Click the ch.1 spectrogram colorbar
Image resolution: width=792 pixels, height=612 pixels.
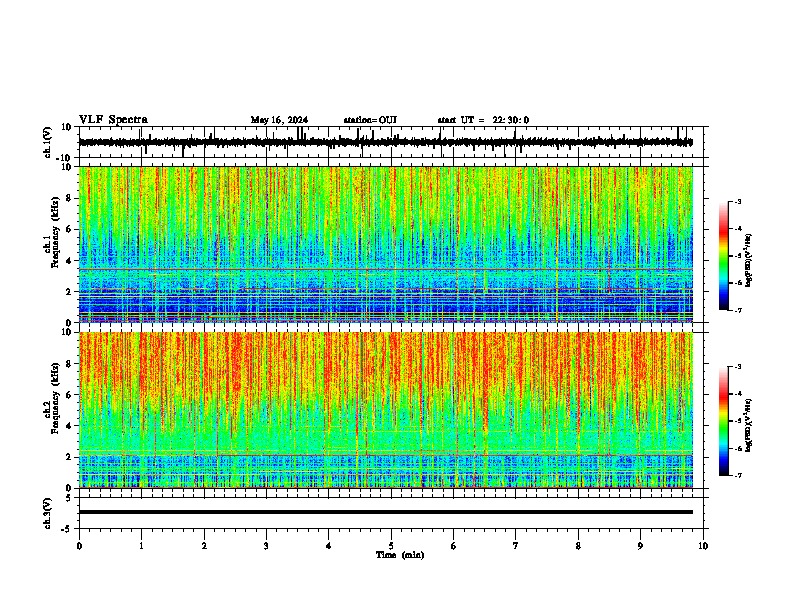coord(723,256)
